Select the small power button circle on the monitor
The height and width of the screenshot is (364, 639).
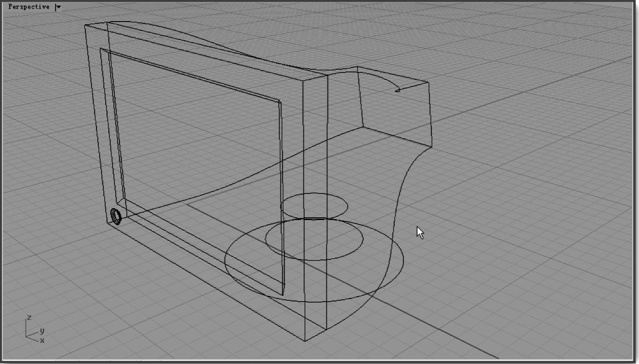pyautogui.click(x=116, y=216)
